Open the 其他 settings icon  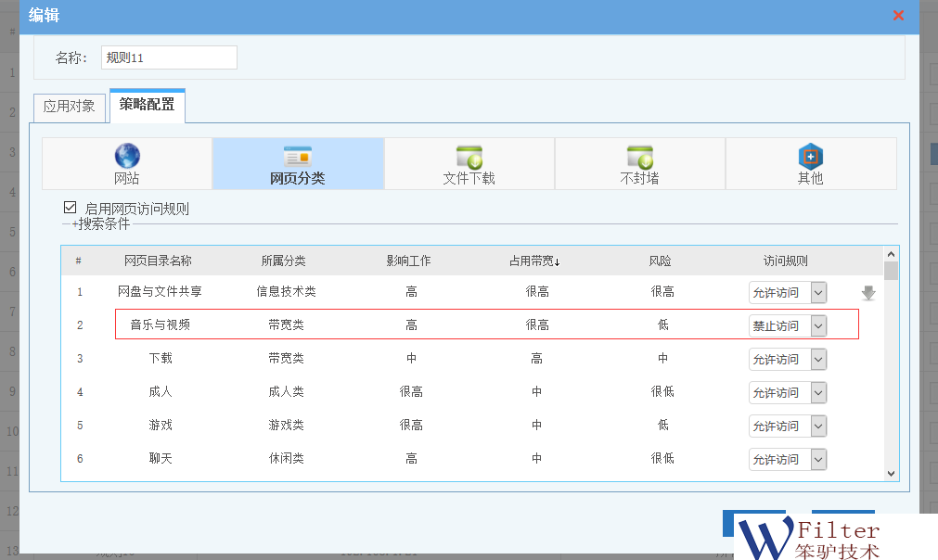(810, 156)
